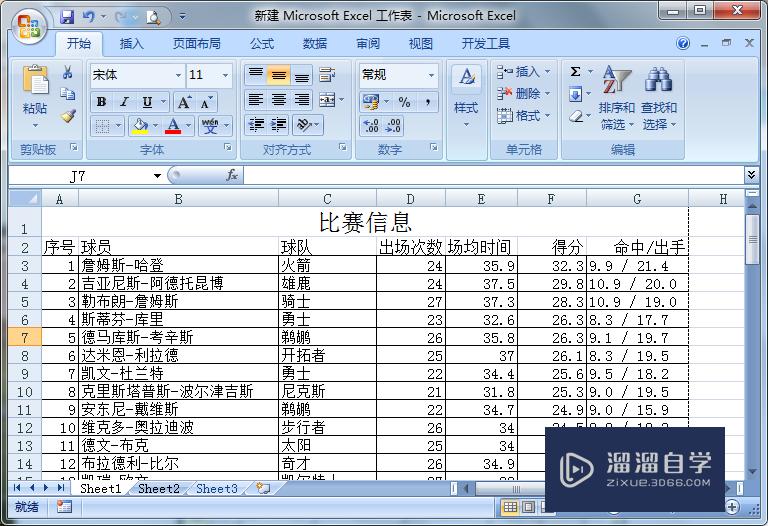The height and width of the screenshot is (526, 768).
Task: Increase the decimal places
Action: point(371,126)
